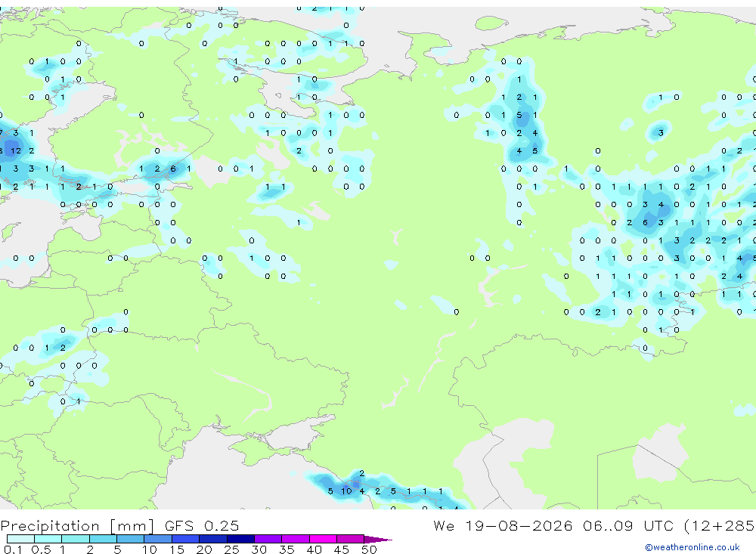The width and height of the screenshot is (756, 554).
Task: Click the '25' legend scale label
Action: point(231,549)
